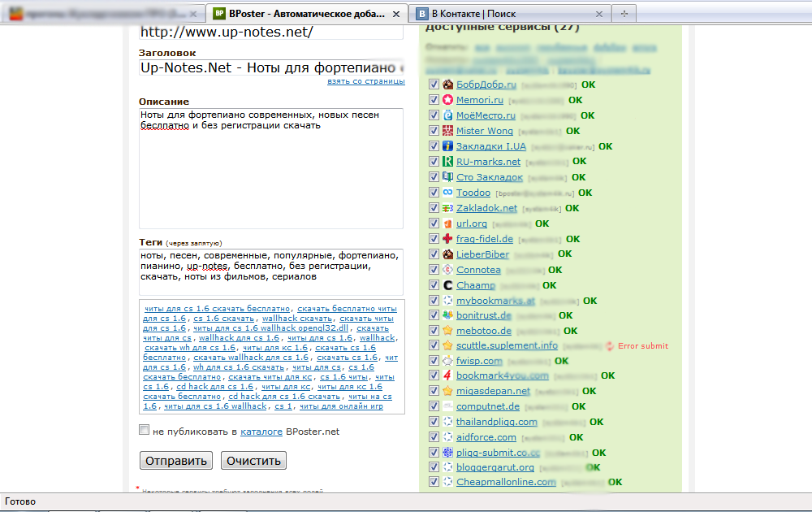The image size is (812, 512).
Task: Click the migasdepan.net star icon
Action: point(448,391)
